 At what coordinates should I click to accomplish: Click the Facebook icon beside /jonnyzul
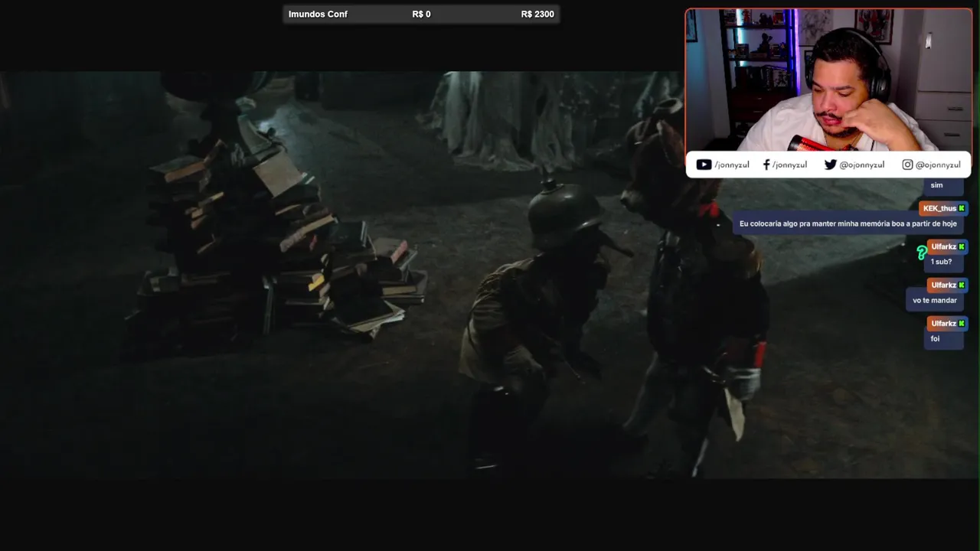(766, 165)
